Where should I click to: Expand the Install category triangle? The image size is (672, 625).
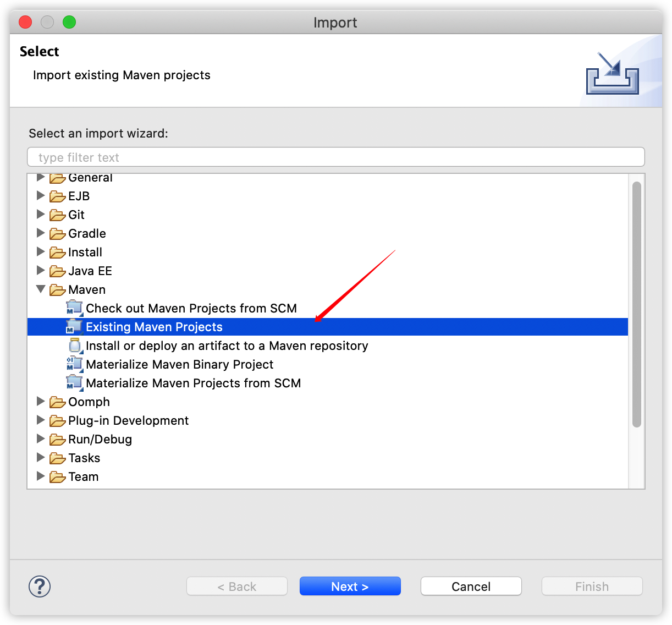(40, 251)
